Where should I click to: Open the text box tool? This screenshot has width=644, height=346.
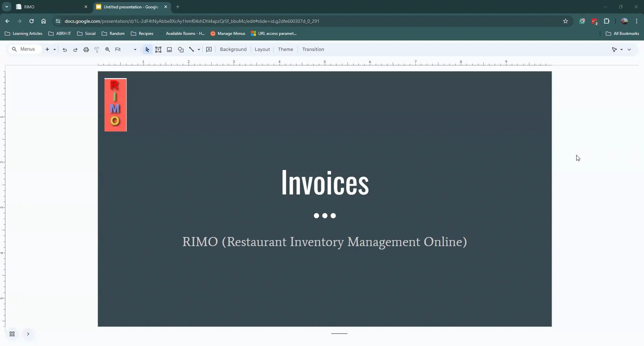(x=158, y=49)
